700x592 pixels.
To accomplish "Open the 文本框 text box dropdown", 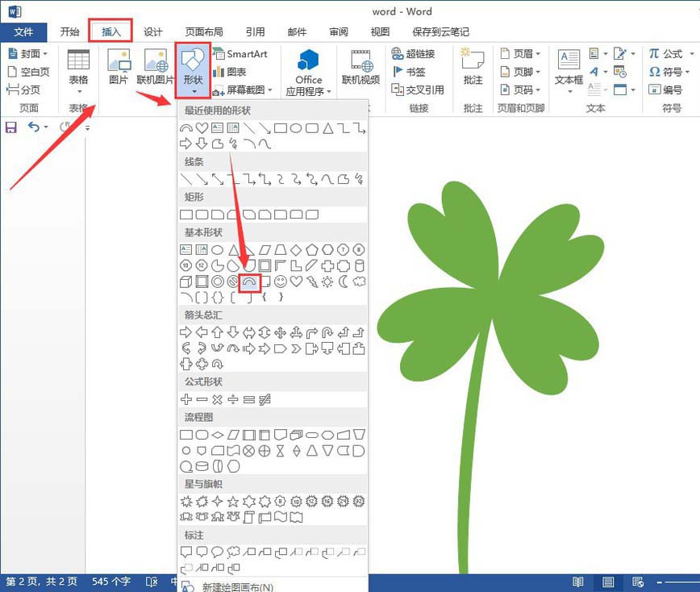I will click(569, 72).
